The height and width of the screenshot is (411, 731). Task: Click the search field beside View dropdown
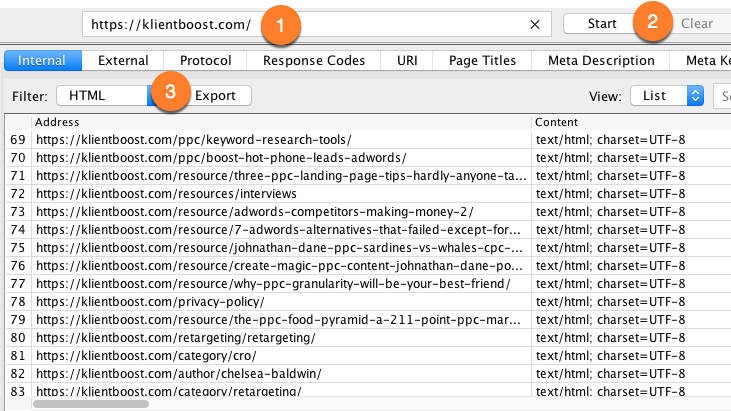[x=722, y=96]
